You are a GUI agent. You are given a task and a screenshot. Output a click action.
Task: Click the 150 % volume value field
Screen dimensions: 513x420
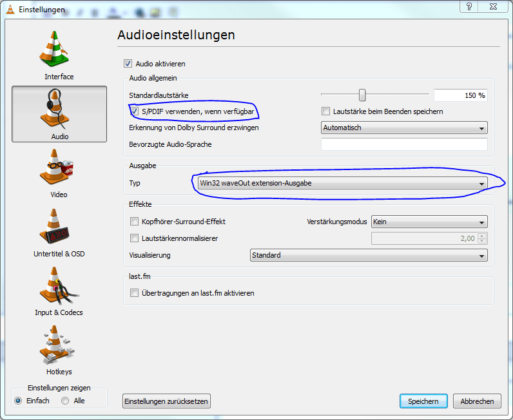(461, 95)
